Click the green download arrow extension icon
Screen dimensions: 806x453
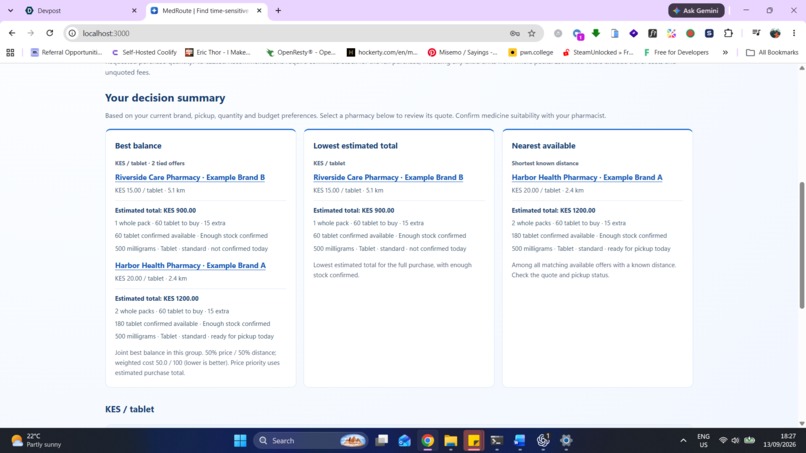pyautogui.click(x=596, y=33)
